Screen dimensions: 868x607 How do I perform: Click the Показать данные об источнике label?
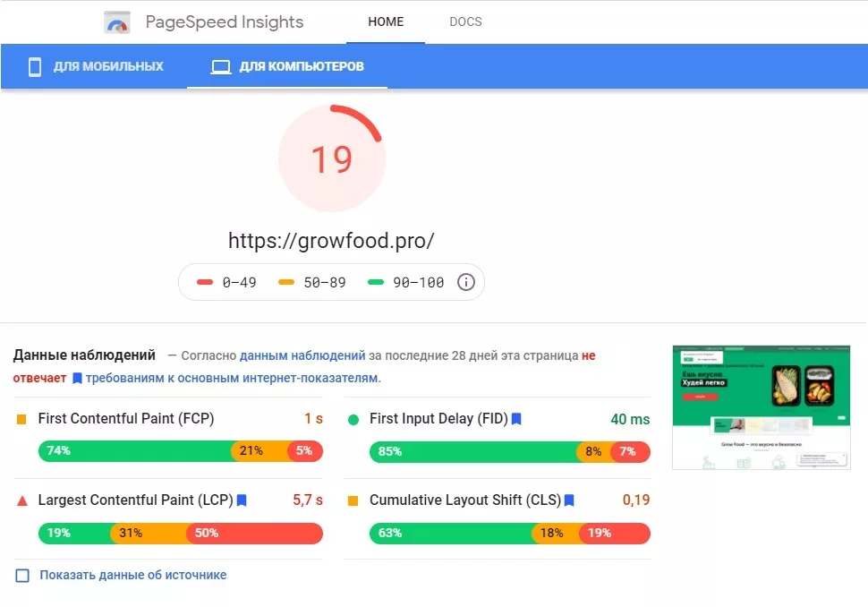(x=132, y=575)
